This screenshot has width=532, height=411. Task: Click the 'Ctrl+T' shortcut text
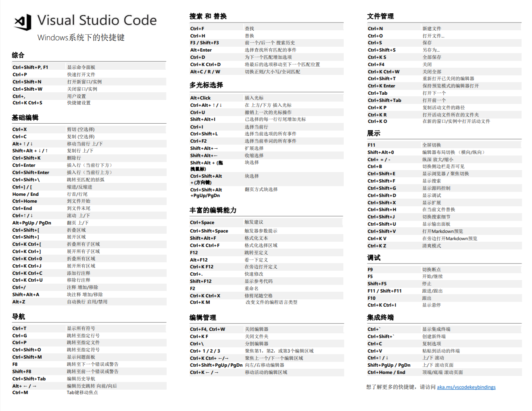[19, 328]
